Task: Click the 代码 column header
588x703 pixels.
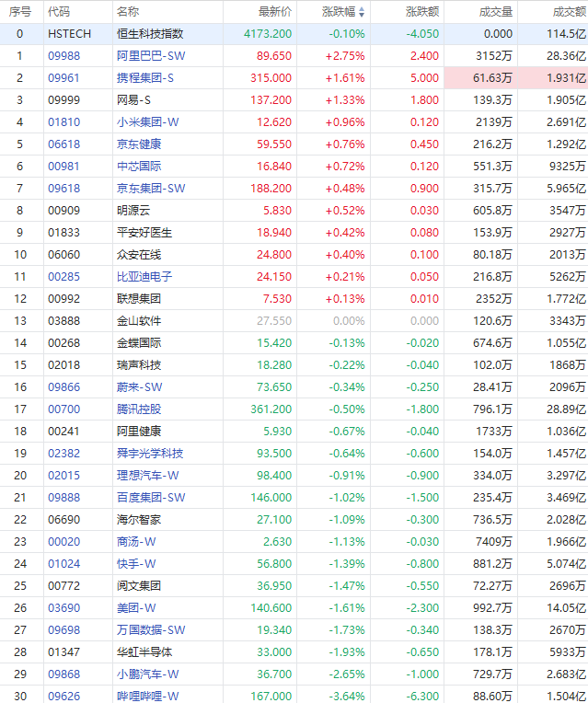Action: (59, 12)
